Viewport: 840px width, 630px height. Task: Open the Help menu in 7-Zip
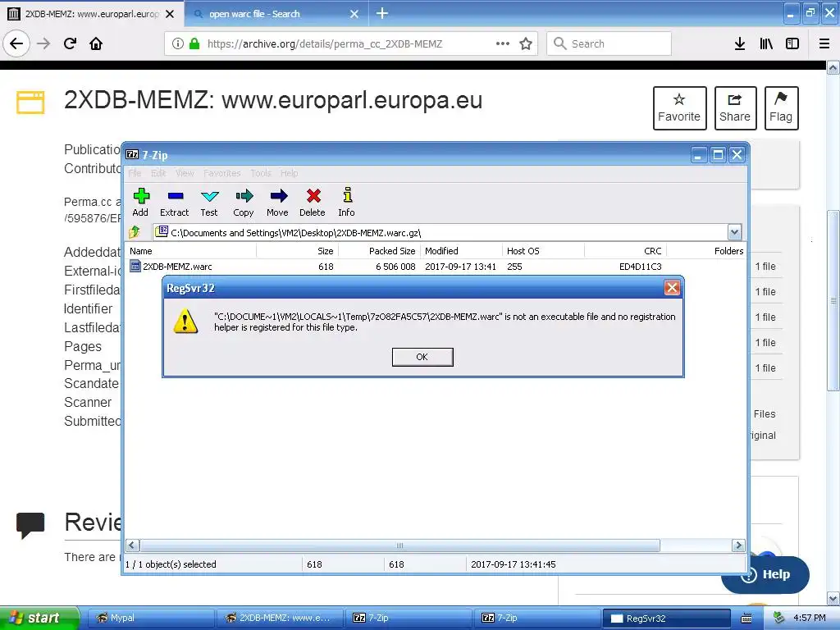289,173
